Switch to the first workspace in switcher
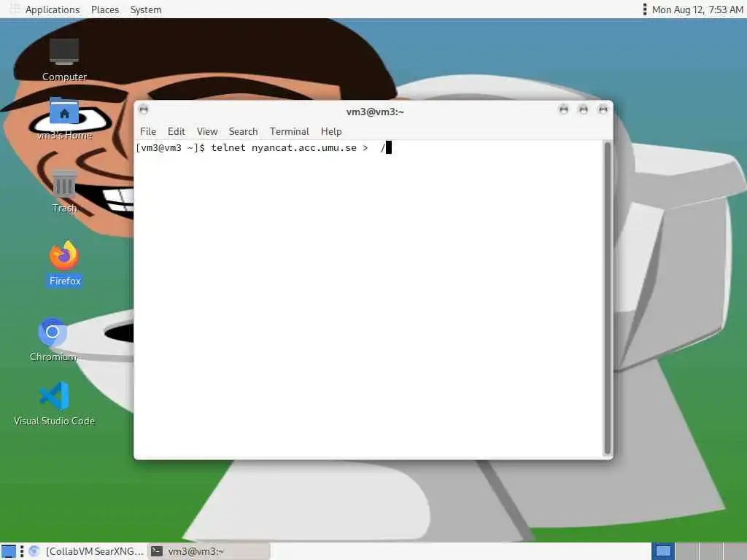 pyautogui.click(x=662, y=551)
